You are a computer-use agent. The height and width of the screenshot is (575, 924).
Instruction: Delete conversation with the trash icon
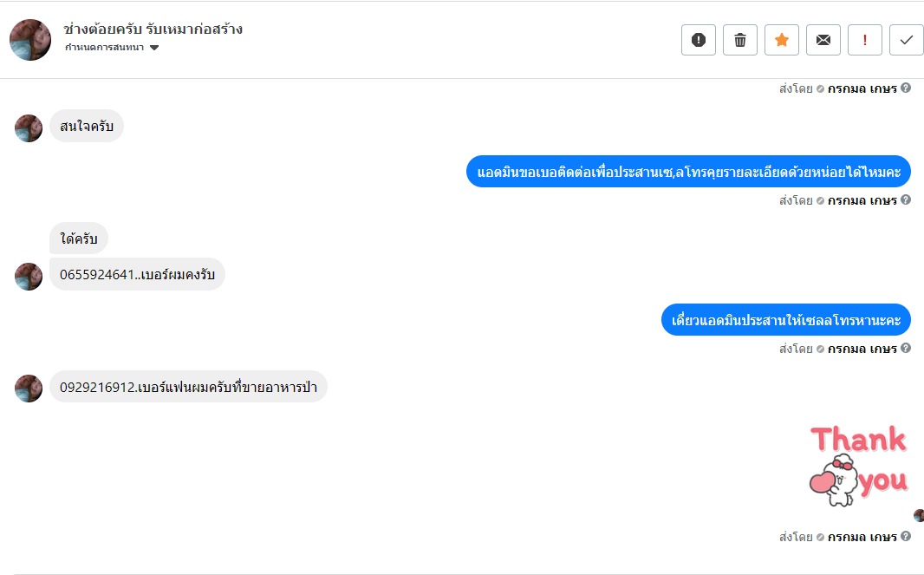click(740, 40)
